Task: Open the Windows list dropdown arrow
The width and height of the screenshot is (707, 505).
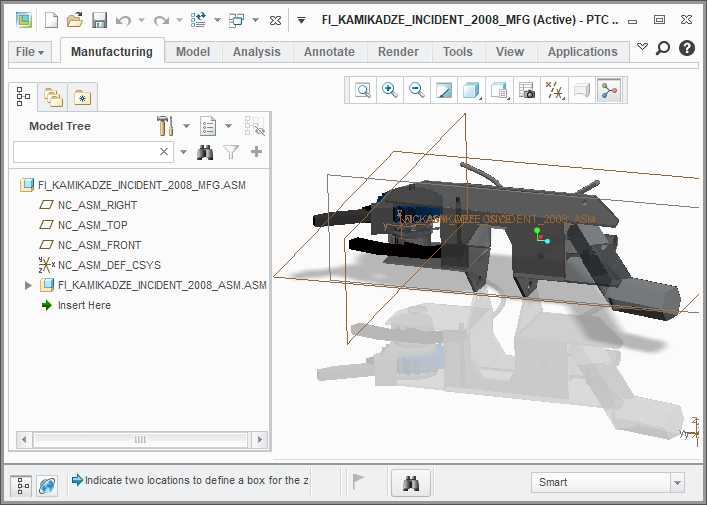Action: coord(255,20)
